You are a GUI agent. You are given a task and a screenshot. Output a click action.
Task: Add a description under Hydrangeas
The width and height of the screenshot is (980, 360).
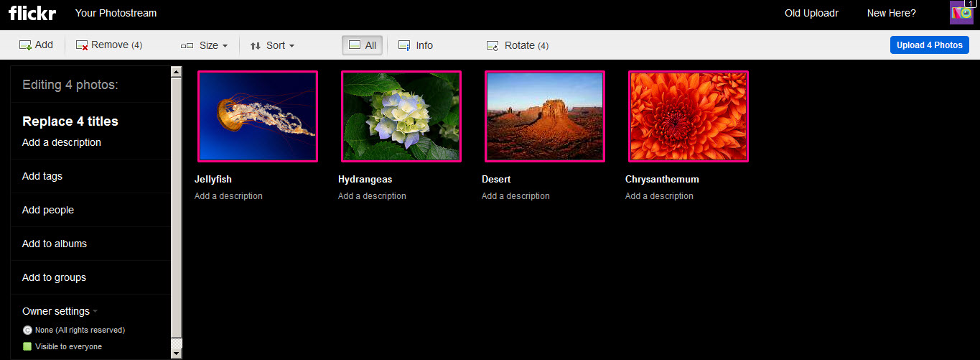pos(372,196)
